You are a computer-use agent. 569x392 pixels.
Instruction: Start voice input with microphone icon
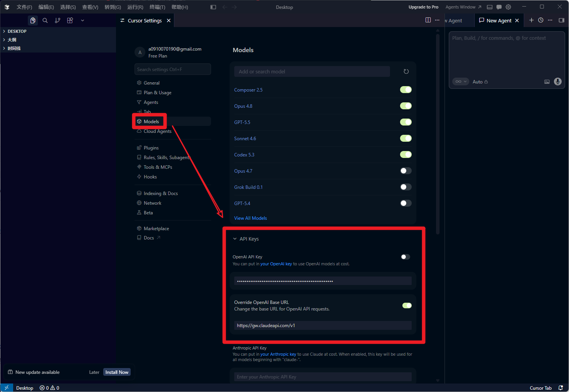click(x=557, y=81)
